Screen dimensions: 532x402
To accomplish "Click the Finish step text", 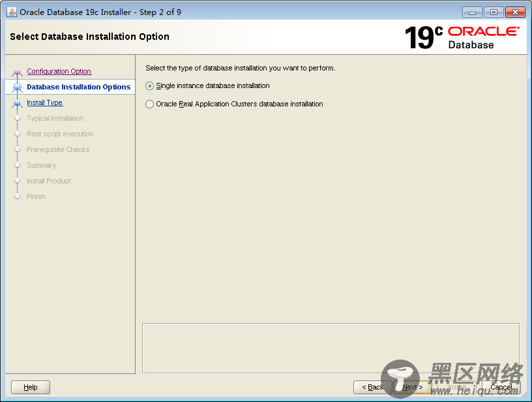I will [x=36, y=196].
